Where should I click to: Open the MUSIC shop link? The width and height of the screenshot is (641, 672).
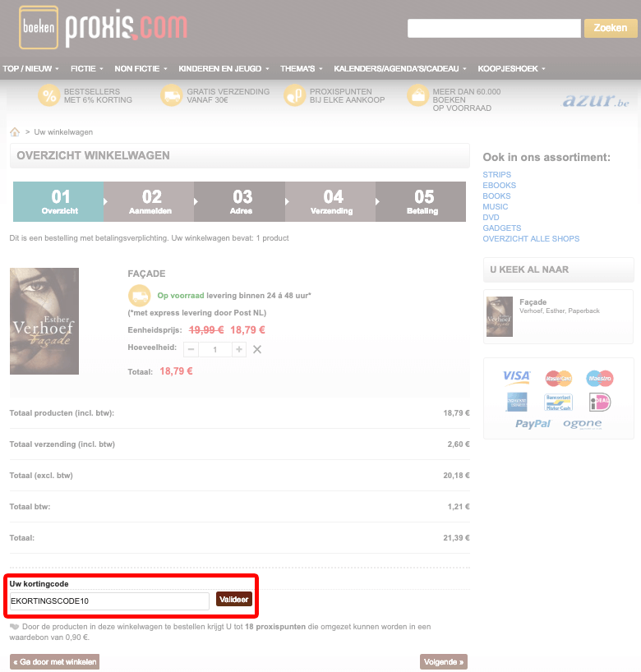click(x=496, y=206)
